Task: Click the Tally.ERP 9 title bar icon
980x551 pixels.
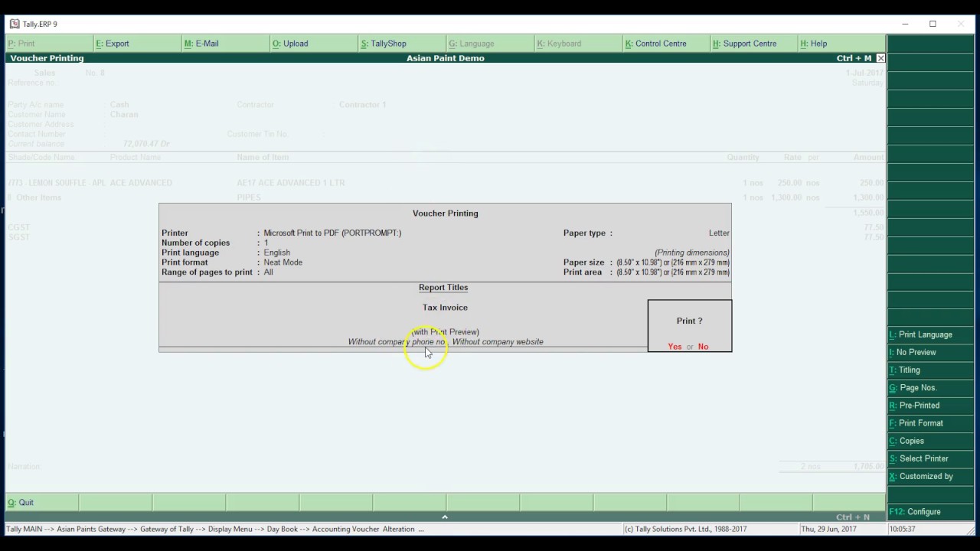Action: pos(15,24)
